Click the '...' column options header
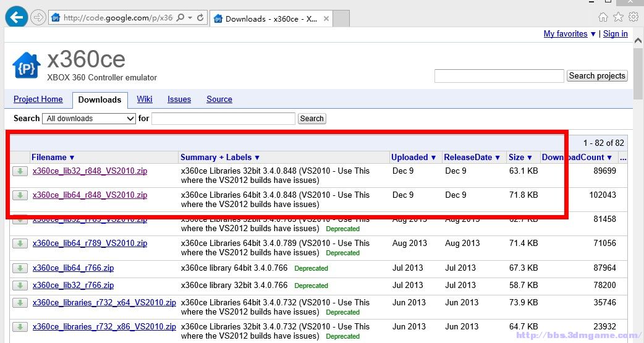644x343 pixels. tap(623, 158)
